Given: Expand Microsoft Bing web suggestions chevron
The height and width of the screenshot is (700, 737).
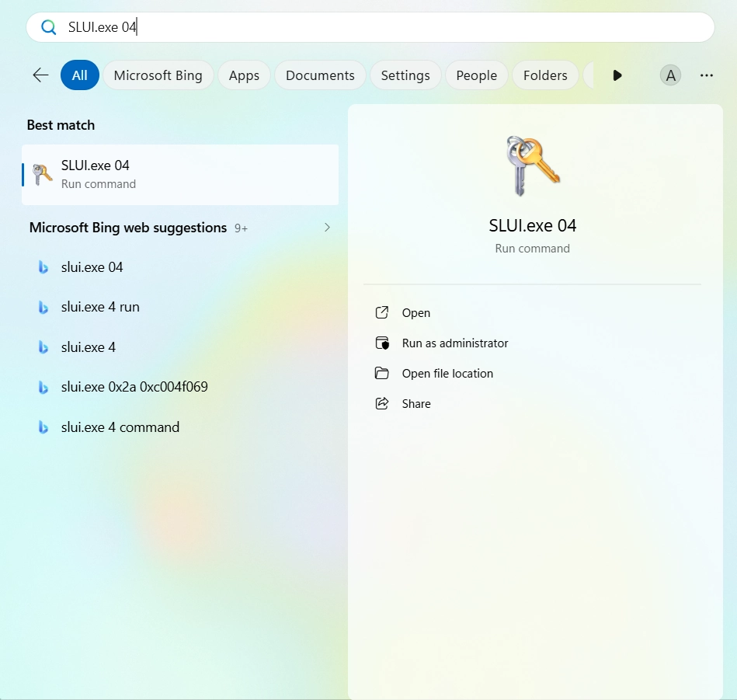Looking at the screenshot, I should (327, 228).
